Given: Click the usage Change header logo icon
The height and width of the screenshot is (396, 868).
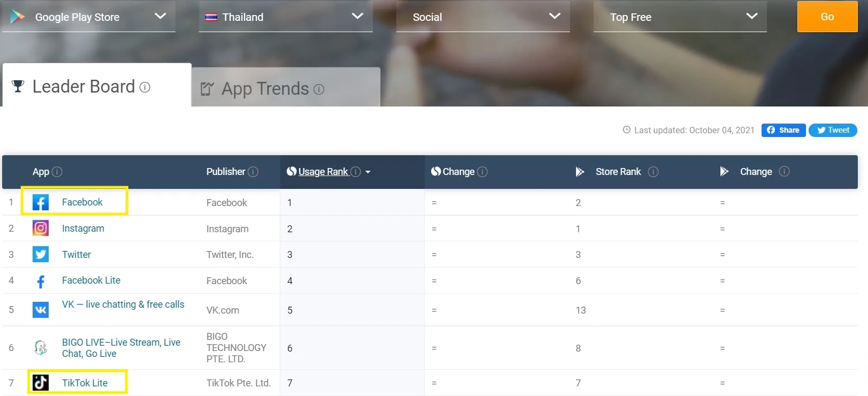Looking at the screenshot, I should [436, 171].
